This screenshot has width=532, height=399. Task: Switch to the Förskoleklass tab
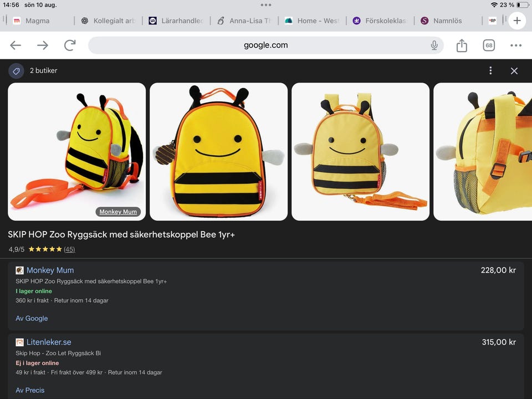tap(379, 21)
